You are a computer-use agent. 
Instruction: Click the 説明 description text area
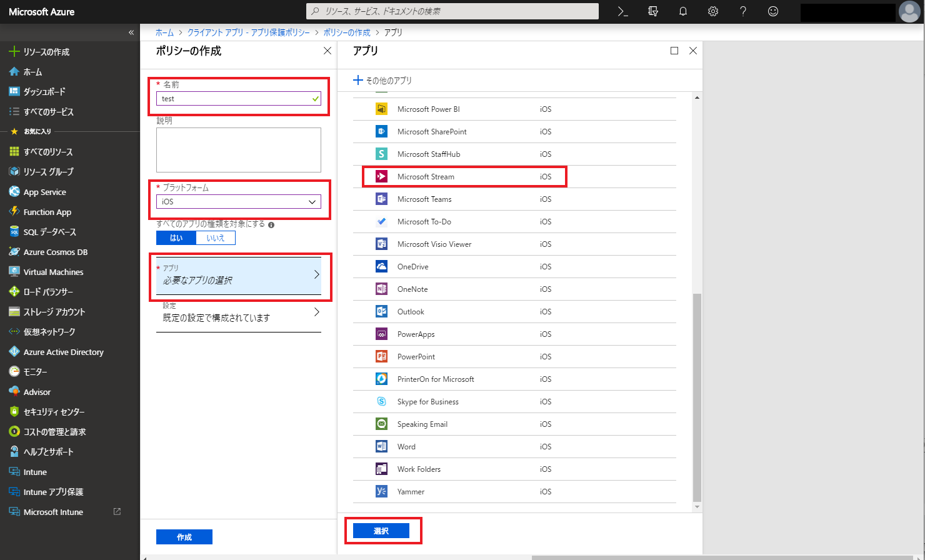tap(239, 150)
